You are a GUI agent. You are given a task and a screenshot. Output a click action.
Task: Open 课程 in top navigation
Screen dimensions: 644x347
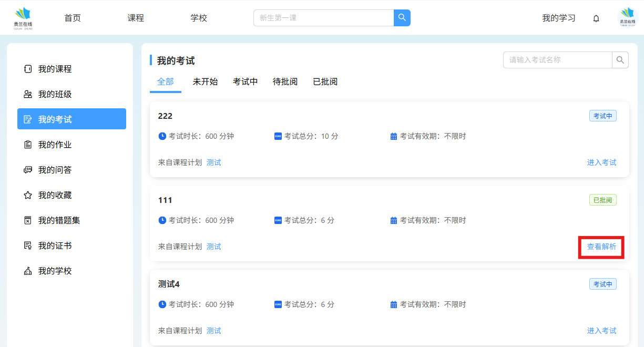click(136, 18)
